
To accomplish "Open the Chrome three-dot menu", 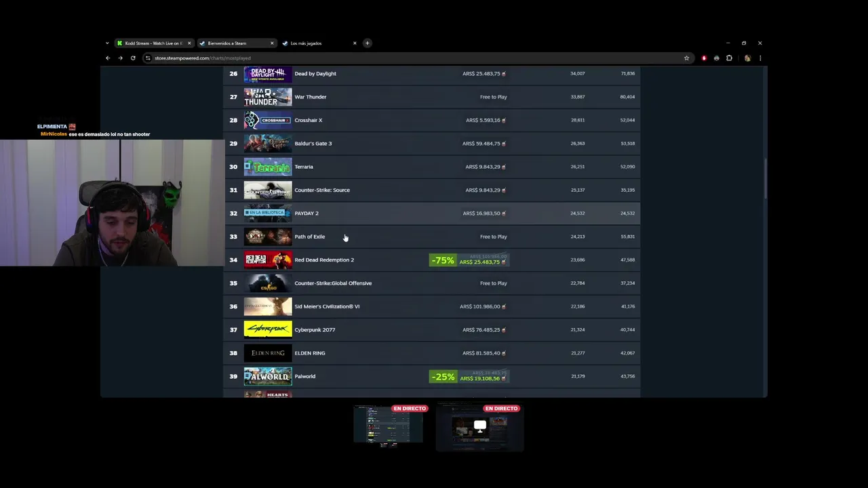I will 760,58.
